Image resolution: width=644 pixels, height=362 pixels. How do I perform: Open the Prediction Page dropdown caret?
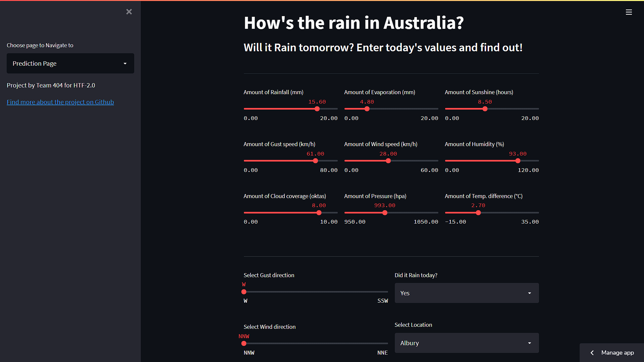[125, 63]
